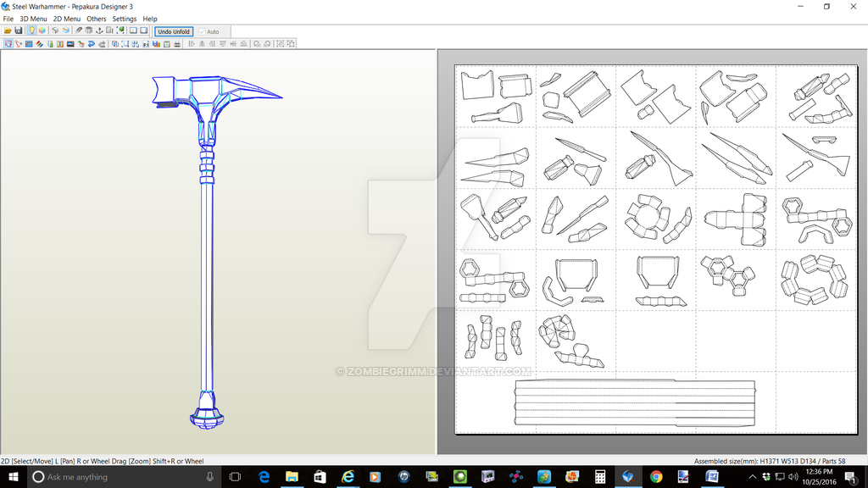Select the Rotate part tool icon

pos(19,44)
